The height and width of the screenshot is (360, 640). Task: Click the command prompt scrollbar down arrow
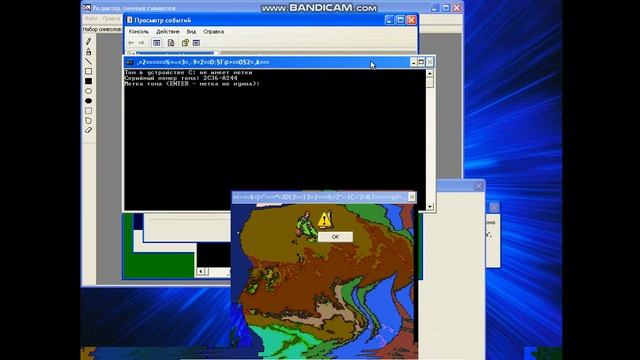pyautogui.click(x=429, y=207)
